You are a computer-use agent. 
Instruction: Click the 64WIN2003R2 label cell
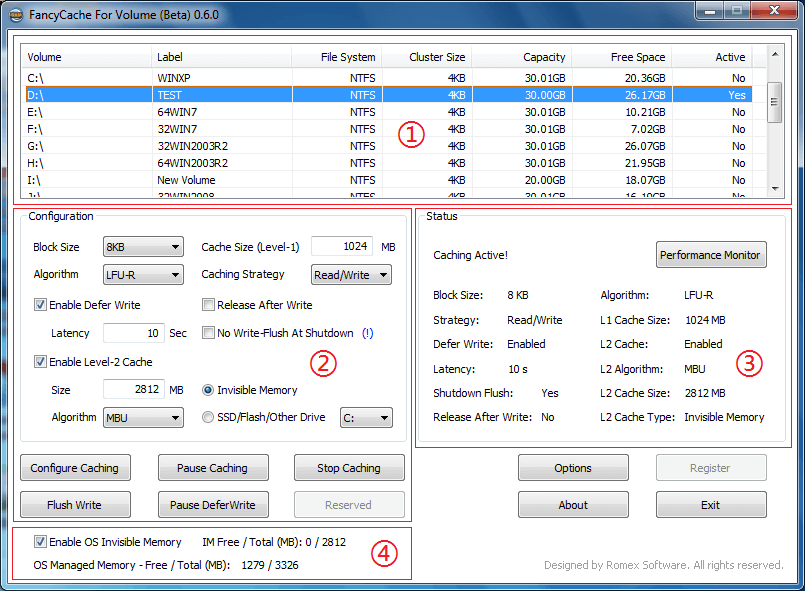(193, 163)
